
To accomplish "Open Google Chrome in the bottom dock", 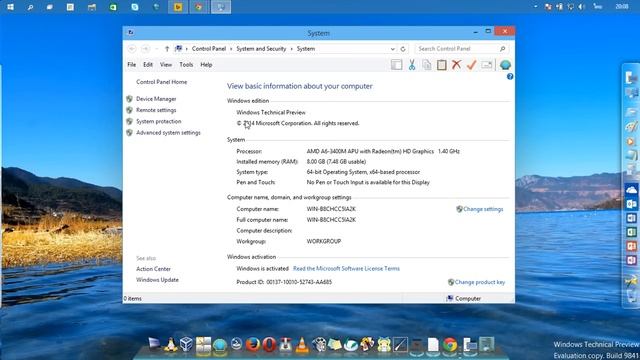I will 450,345.
